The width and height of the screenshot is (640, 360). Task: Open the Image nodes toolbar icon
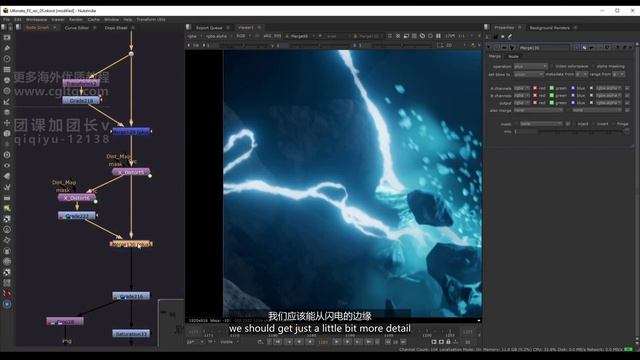coord(7,38)
